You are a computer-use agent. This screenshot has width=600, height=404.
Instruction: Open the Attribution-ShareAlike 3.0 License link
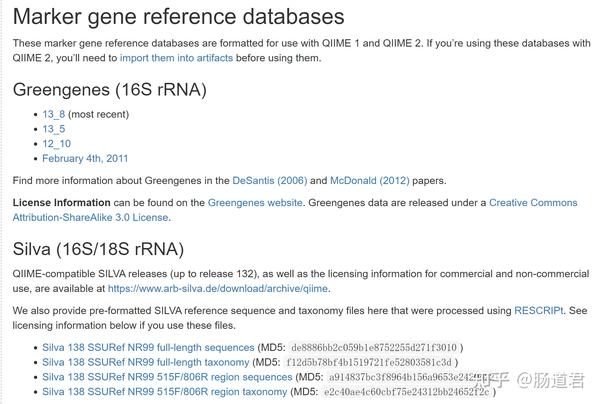(x=91, y=217)
